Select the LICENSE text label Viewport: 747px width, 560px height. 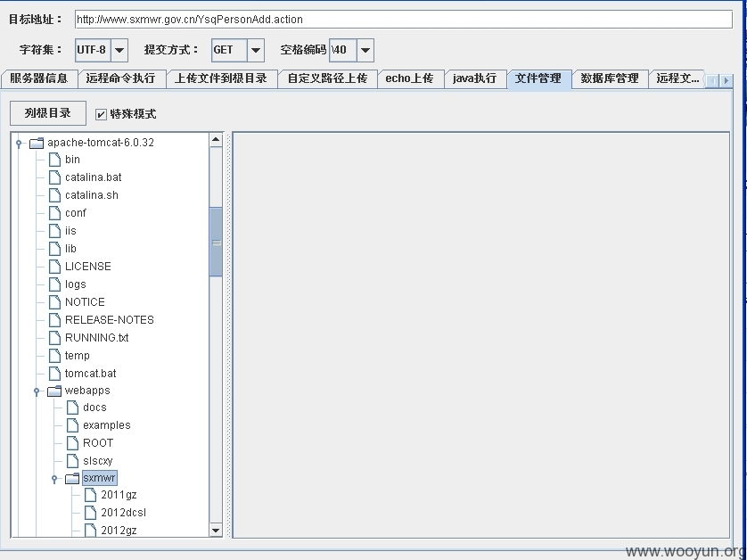[x=88, y=267]
